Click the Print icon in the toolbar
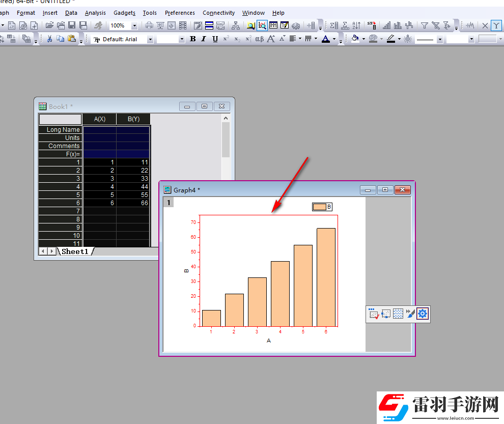Image resolution: width=504 pixels, height=424 pixels. (149, 25)
